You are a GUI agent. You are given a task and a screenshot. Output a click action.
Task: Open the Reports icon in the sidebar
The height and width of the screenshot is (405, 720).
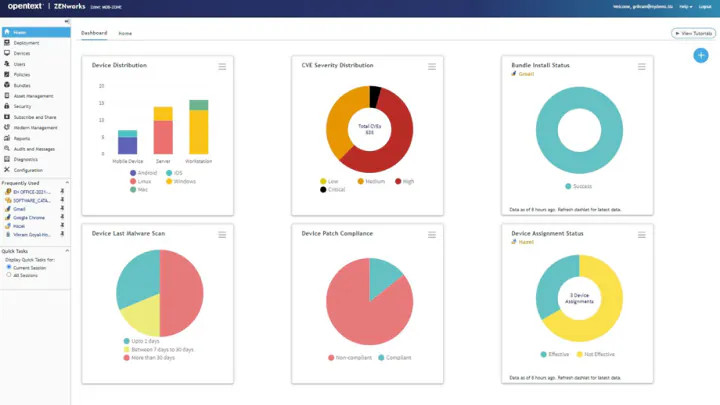(x=7, y=138)
